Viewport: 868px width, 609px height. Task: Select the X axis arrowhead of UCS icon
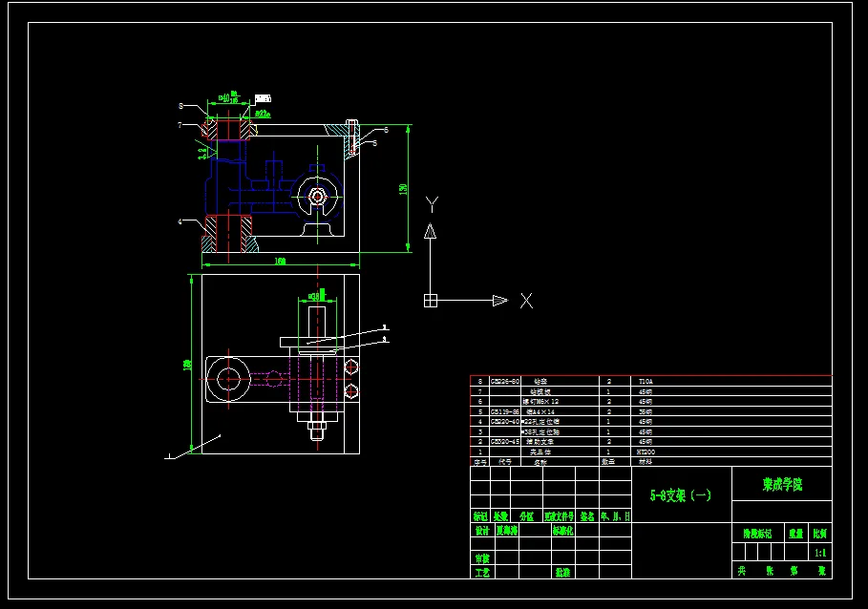(499, 301)
